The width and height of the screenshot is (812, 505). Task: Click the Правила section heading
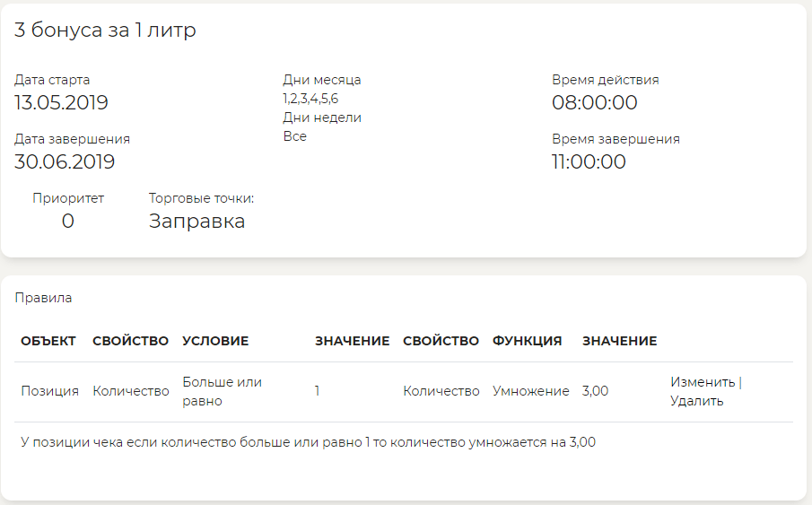[43, 298]
